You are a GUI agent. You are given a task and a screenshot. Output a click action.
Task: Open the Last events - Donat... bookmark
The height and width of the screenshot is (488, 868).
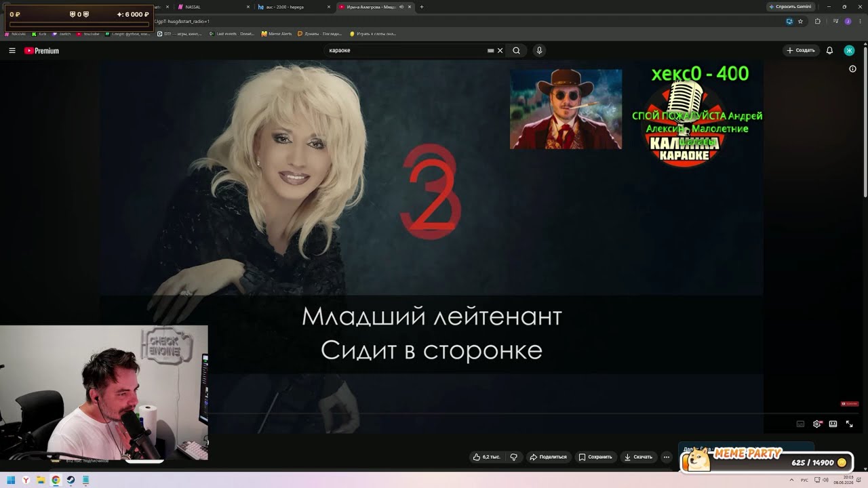point(233,34)
